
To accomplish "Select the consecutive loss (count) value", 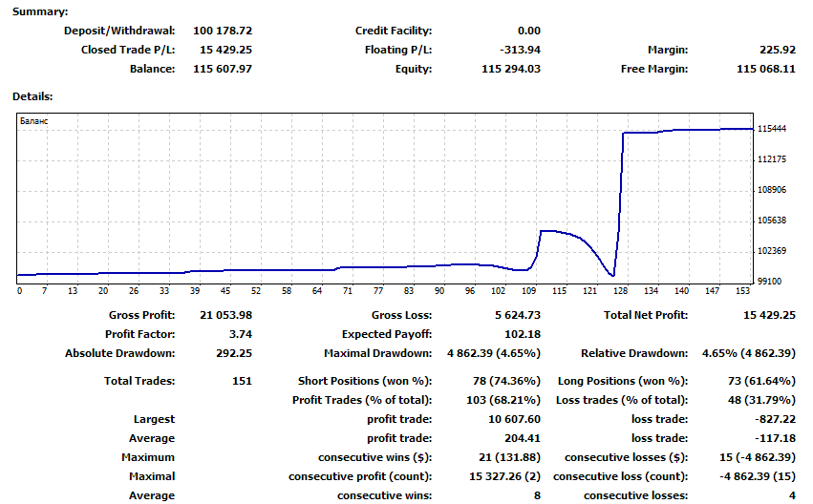I will pos(758,476).
